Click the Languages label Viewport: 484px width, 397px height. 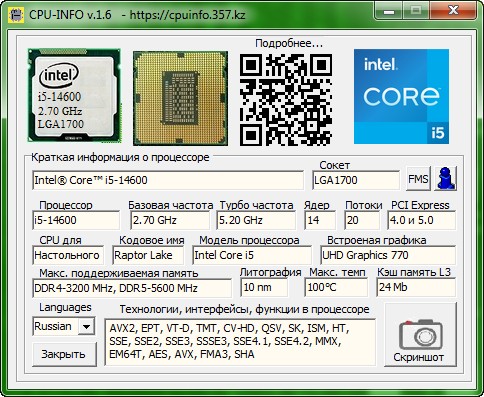coord(65,307)
